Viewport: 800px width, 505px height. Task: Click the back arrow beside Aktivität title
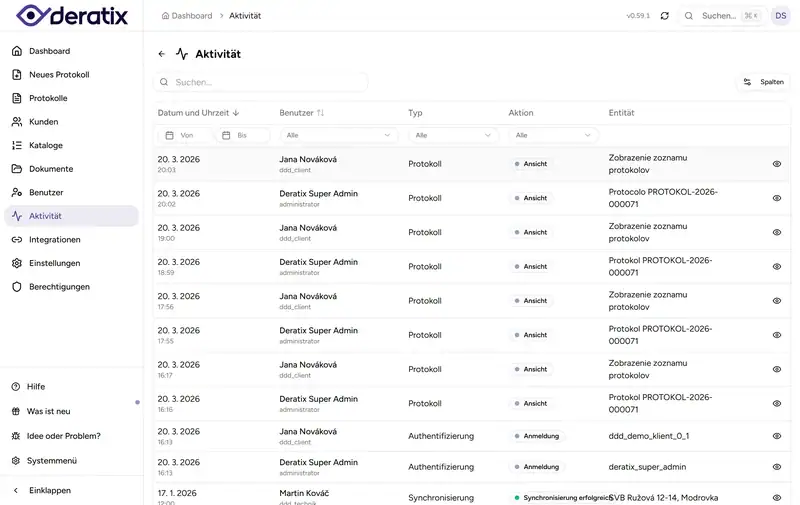(162, 54)
